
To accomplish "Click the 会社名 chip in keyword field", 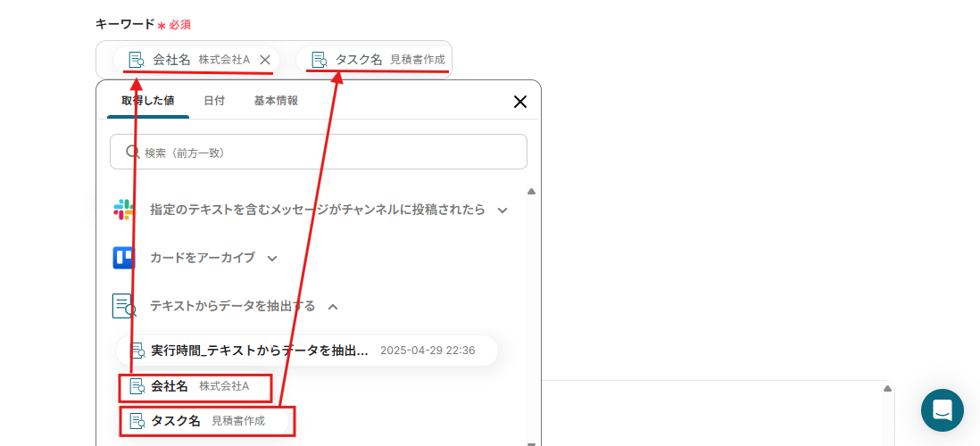I will [196, 60].
